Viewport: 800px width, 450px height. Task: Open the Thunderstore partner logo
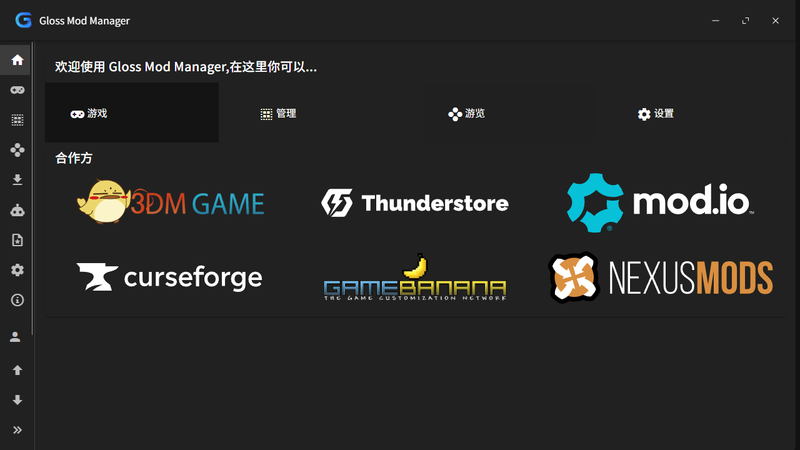pos(415,203)
